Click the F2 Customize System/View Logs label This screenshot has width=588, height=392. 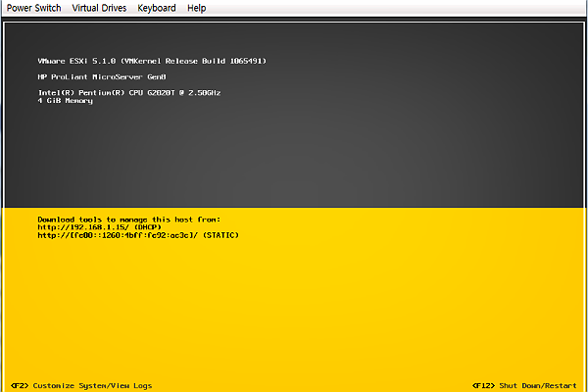pos(81,385)
